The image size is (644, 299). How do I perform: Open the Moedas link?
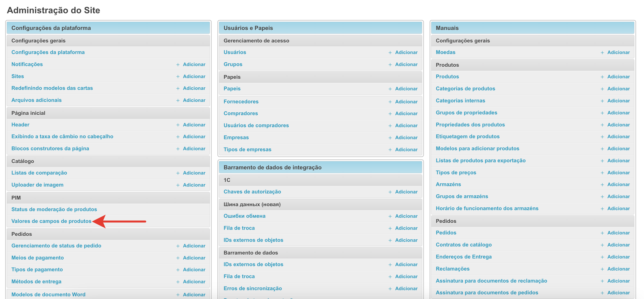click(446, 52)
